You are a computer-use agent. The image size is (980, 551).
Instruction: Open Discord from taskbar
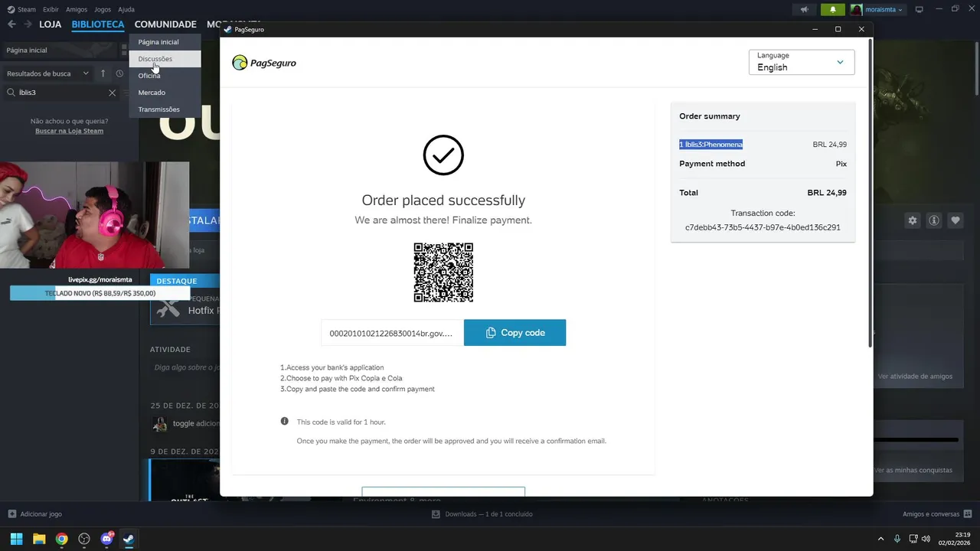(106, 539)
